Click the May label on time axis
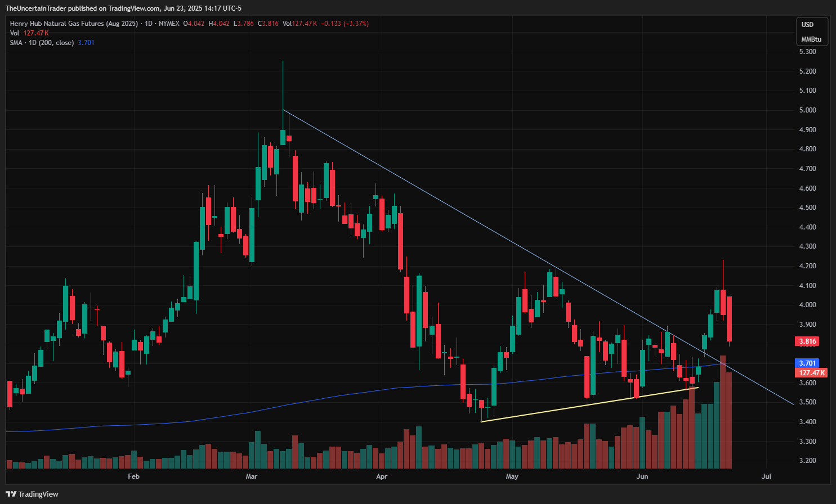The height and width of the screenshot is (504, 836). click(512, 476)
